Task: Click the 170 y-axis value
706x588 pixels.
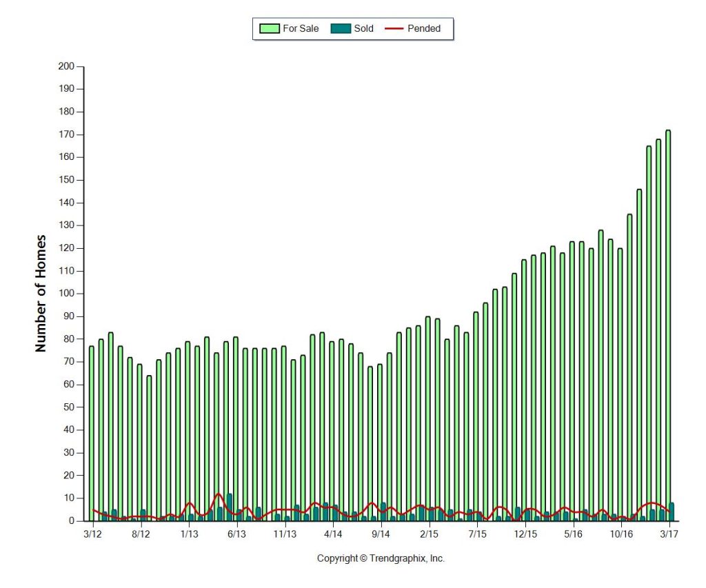Action: pyautogui.click(x=66, y=134)
